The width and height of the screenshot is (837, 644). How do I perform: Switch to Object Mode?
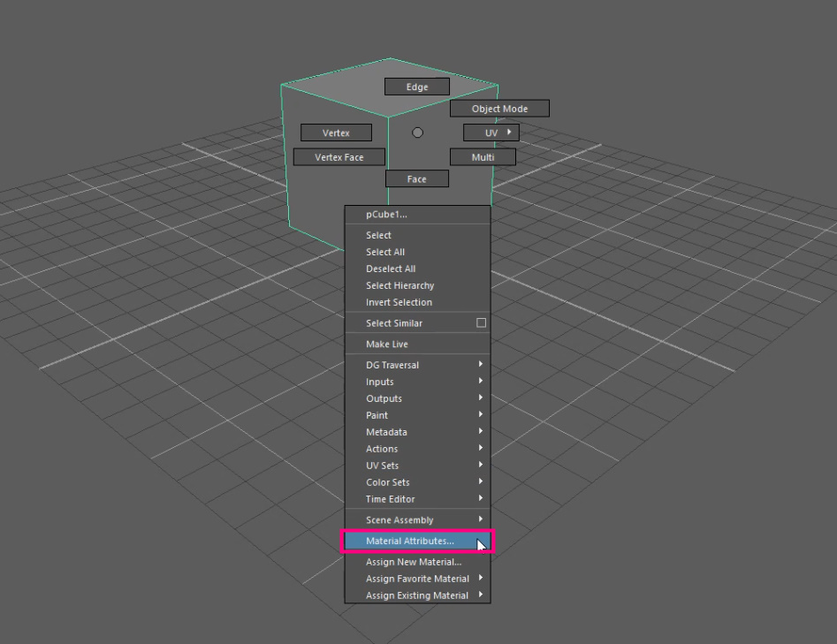tap(499, 109)
